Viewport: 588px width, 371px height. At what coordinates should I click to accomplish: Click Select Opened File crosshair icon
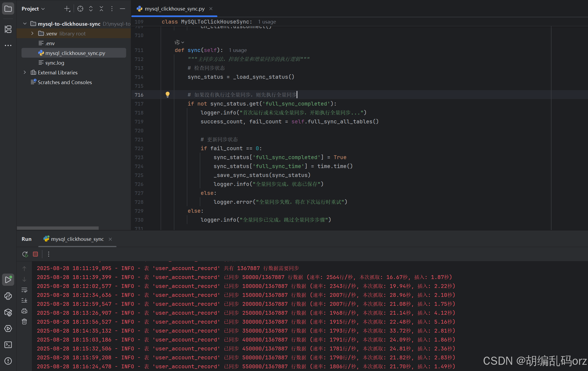point(80,9)
